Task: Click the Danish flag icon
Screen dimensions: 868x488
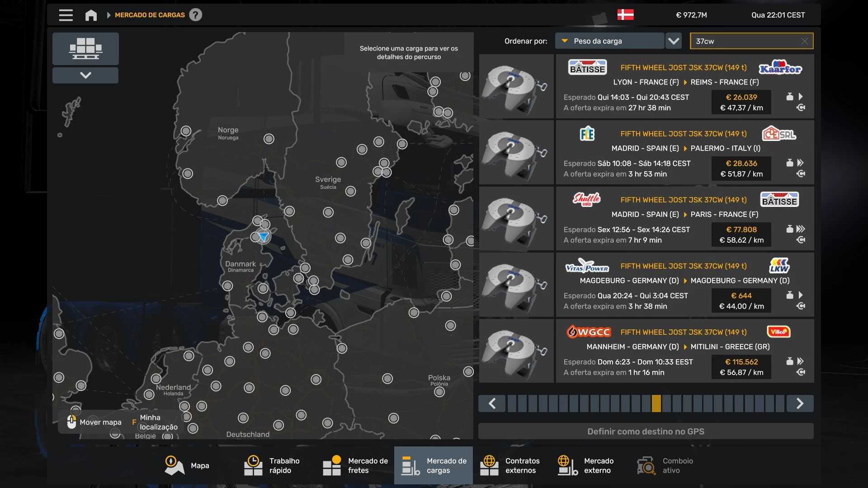Action: pos(625,15)
